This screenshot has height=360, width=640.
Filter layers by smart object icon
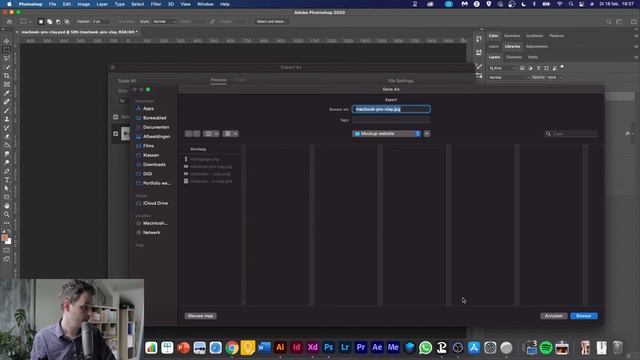point(554,68)
